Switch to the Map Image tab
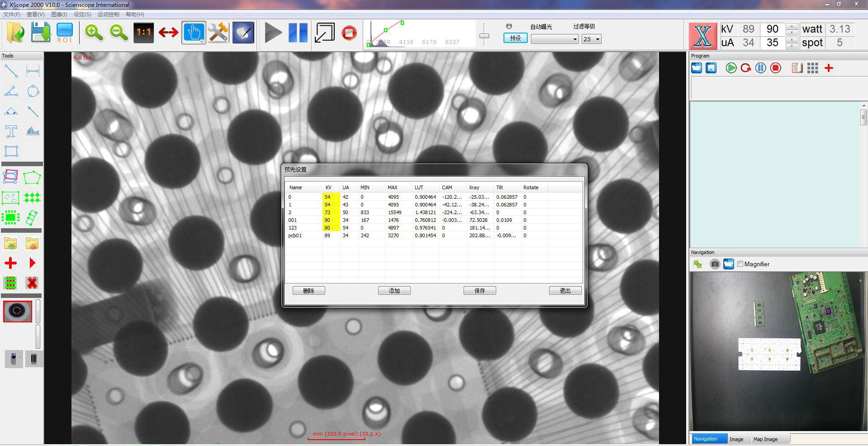The width and height of the screenshot is (868, 446). 765,439
